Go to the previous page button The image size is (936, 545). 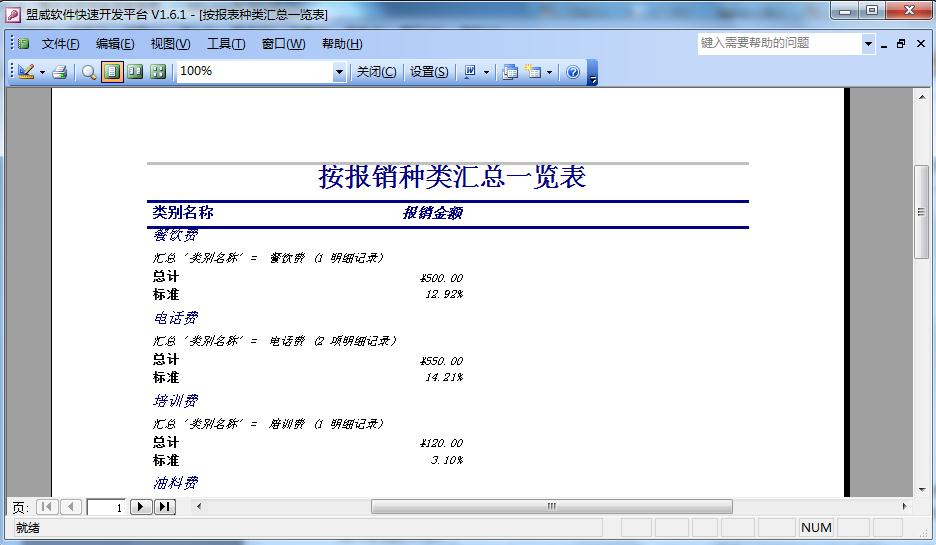pos(71,507)
